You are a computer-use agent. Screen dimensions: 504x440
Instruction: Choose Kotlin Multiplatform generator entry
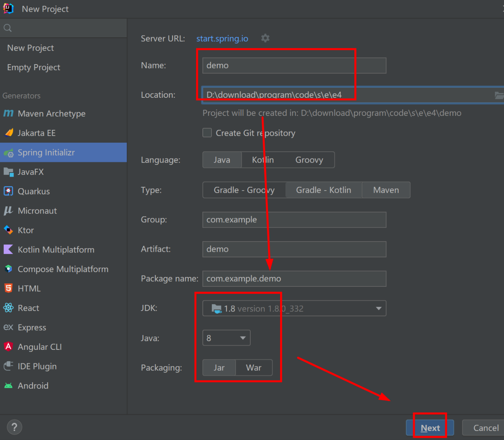point(63,249)
